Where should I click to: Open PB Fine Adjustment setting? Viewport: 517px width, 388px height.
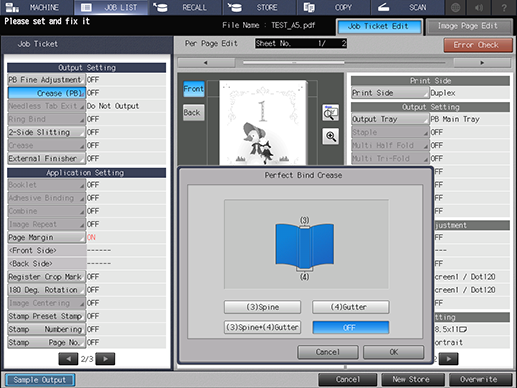coord(46,80)
